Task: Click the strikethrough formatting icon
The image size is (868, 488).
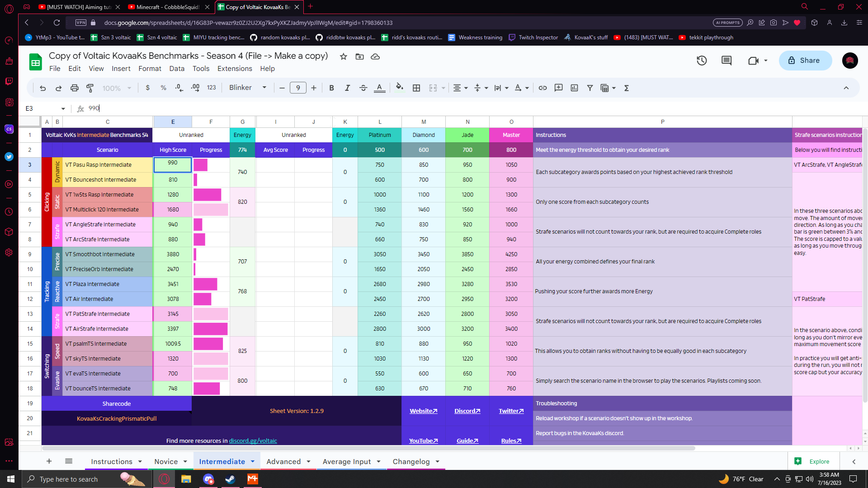Action: [363, 88]
